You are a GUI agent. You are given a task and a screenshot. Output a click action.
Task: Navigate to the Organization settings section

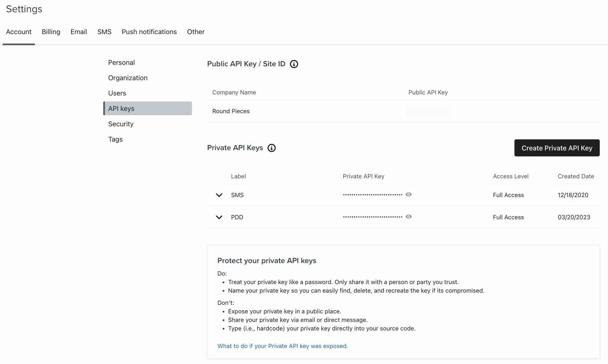pos(127,78)
